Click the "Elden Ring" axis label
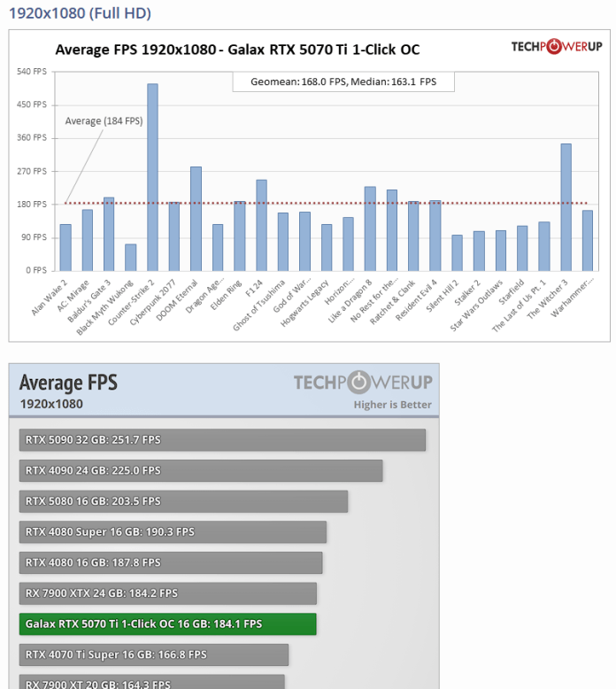 [x=226, y=295]
